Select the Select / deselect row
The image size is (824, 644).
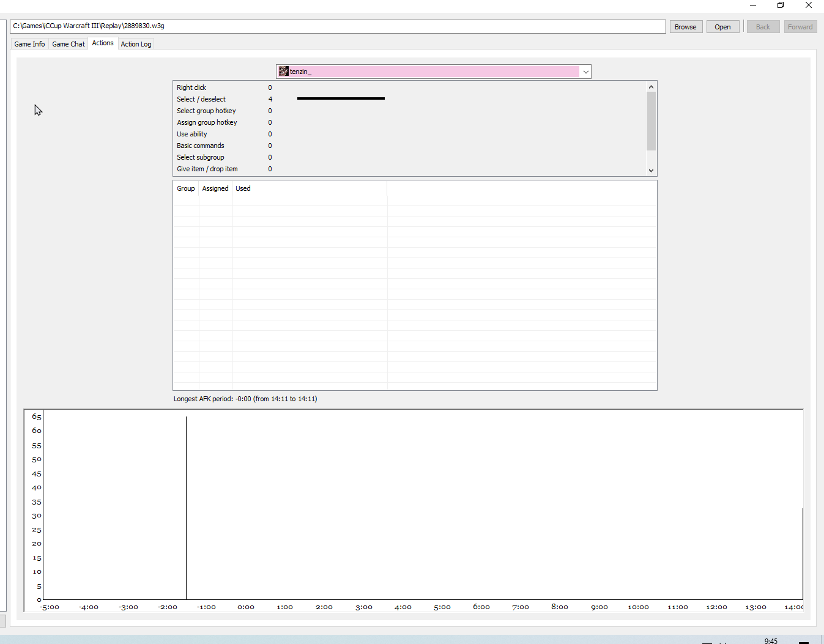[x=409, y=99]
